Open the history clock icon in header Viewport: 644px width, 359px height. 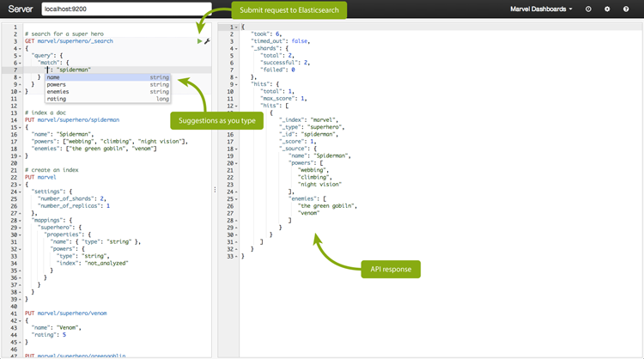(588, 9)
